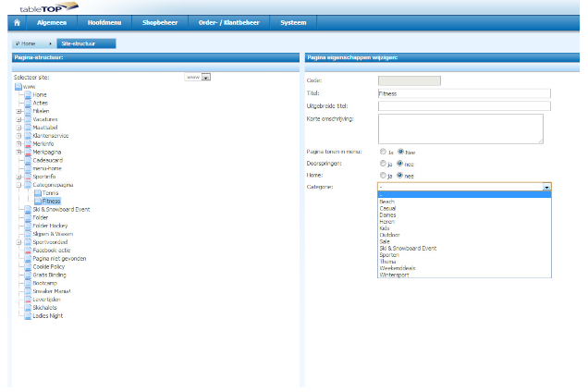
Task: Select 'ja' for Doorspringen
Action: 383,164
